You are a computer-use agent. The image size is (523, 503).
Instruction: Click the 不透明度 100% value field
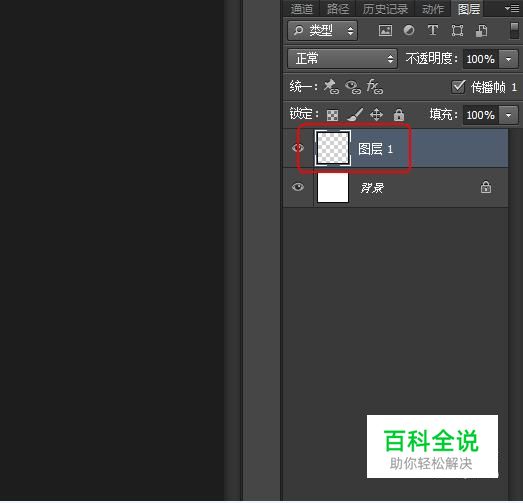pos(480,59)
